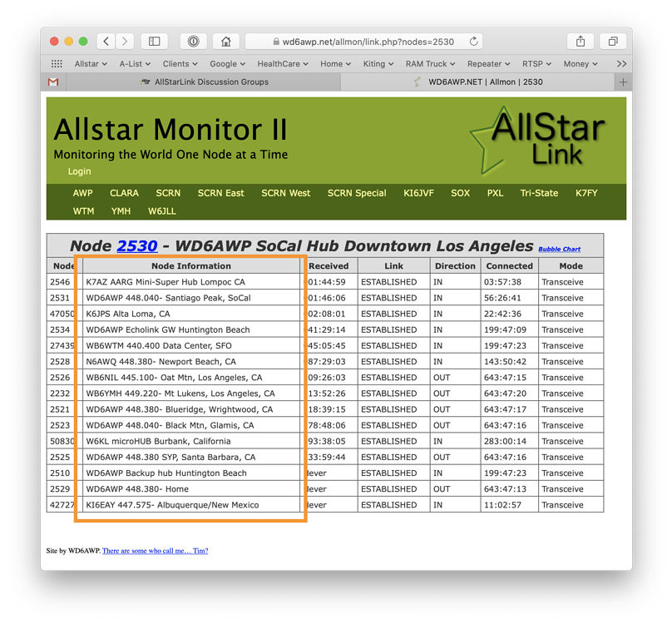Open the Allstar bookmarks dropdown
Viewport: 672px width, 624px height.
click(x=89, y=63)
